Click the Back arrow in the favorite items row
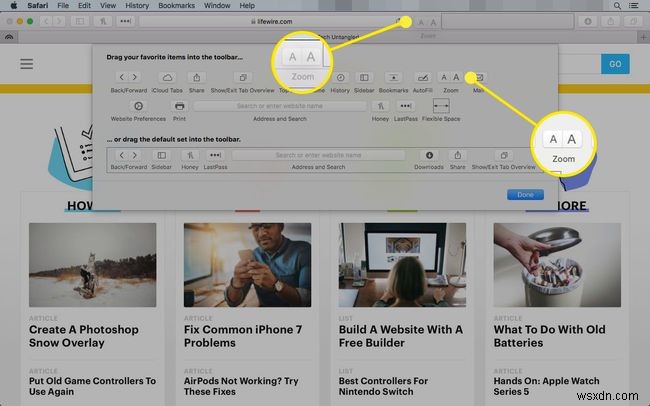 tap(121, 77)
